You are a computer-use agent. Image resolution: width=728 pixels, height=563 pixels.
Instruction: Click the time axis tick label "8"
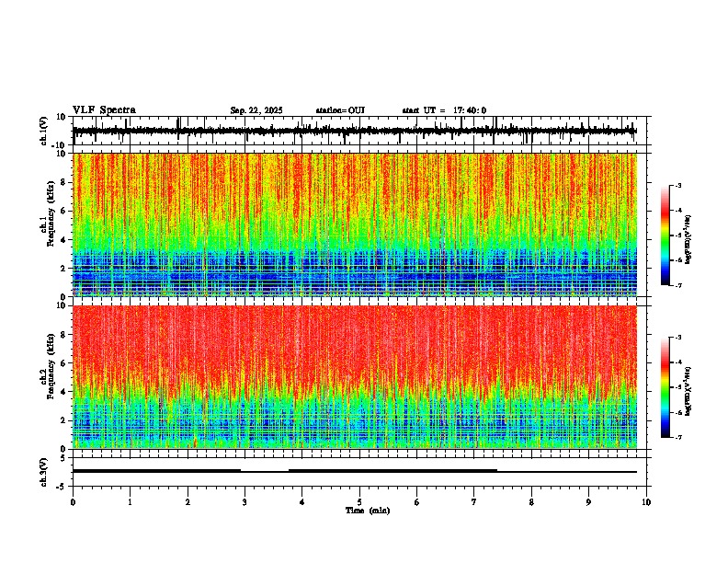tap(531, 502)
